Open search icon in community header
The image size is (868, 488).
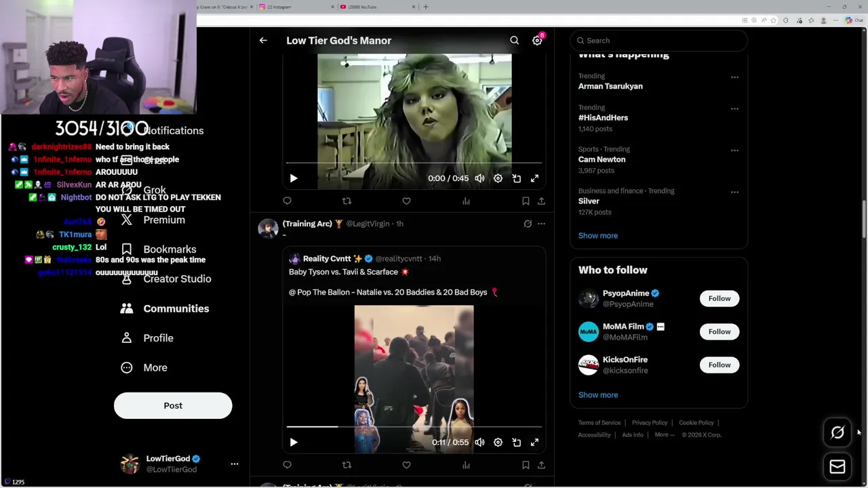pos(515,41)
